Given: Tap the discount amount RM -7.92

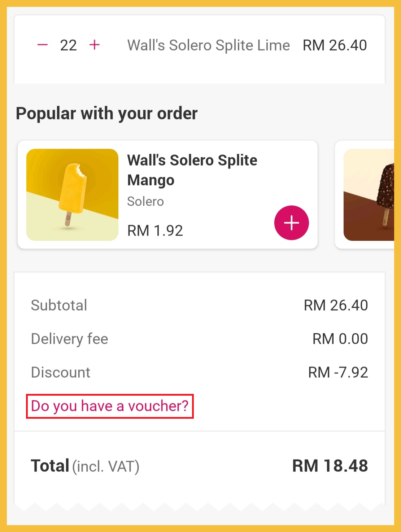Looking at the screenshot, I should pos(338,372).
